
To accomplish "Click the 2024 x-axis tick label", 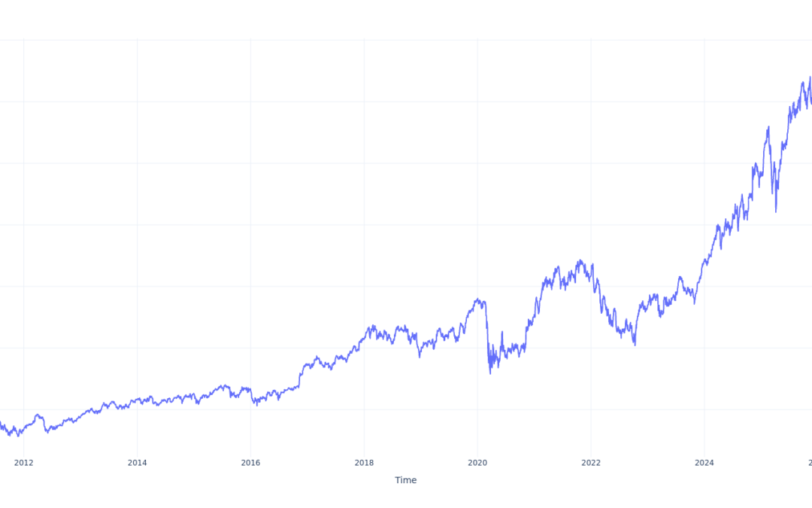I will [704, 463].
